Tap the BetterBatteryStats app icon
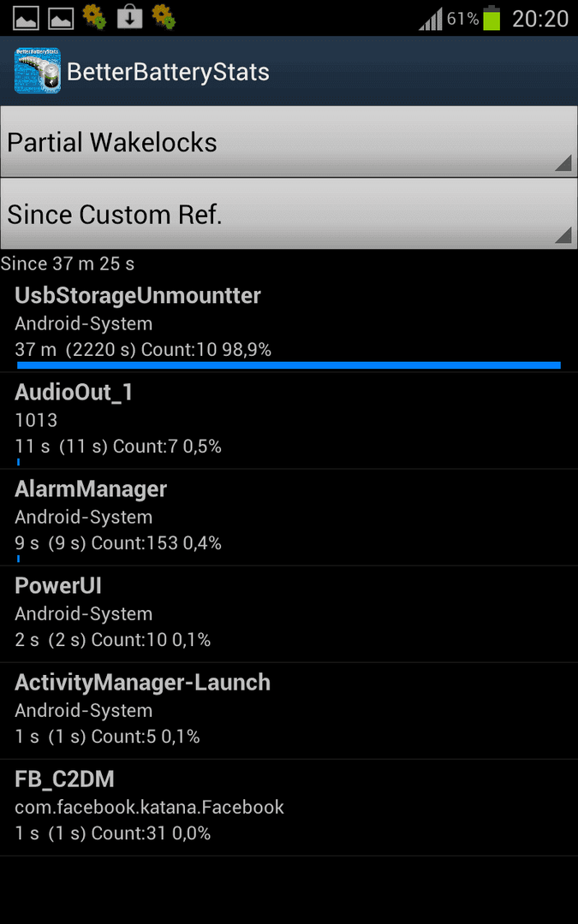Image resolution: width=578 pixels, height=924 pixels. pos(37,71)
